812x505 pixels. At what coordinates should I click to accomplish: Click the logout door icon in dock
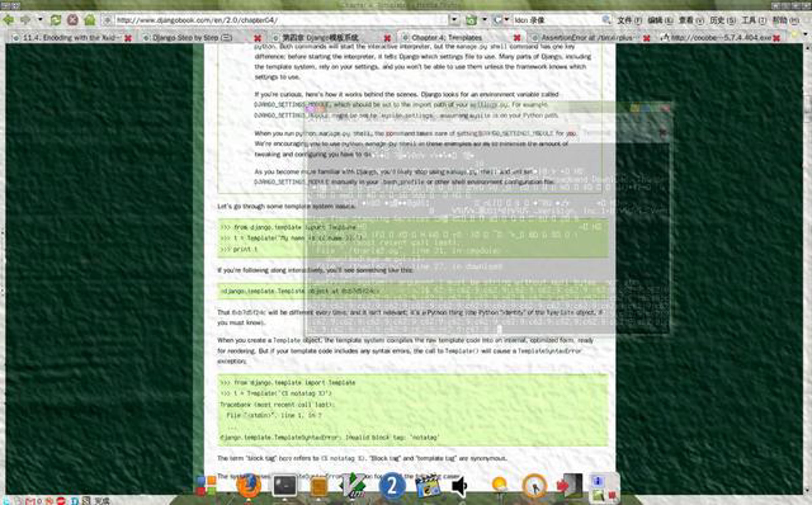tap(570, 486)
